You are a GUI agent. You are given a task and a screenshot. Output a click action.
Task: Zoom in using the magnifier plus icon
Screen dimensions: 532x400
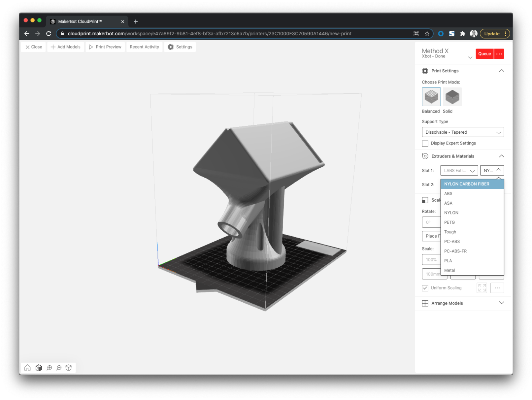click(x=49, y=368)
